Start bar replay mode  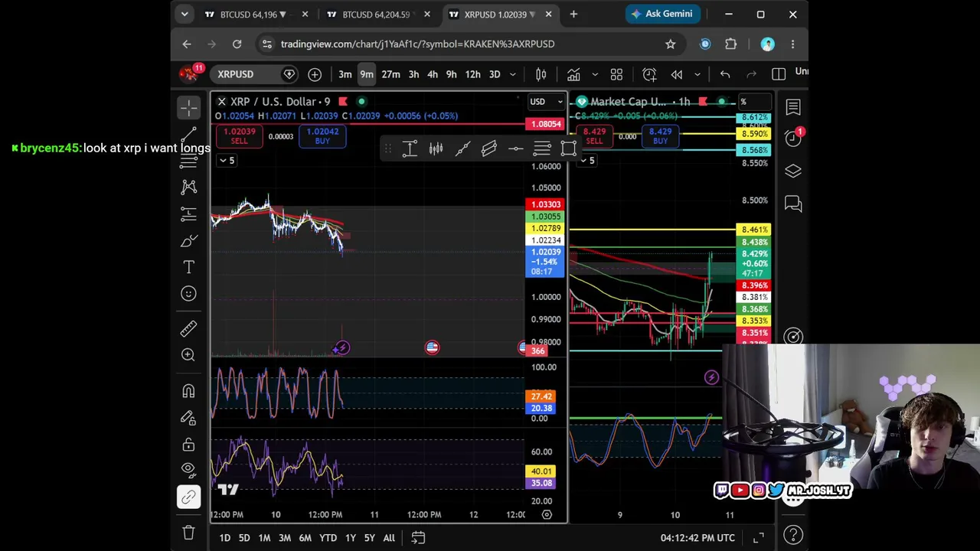click(x=677, y=74)
